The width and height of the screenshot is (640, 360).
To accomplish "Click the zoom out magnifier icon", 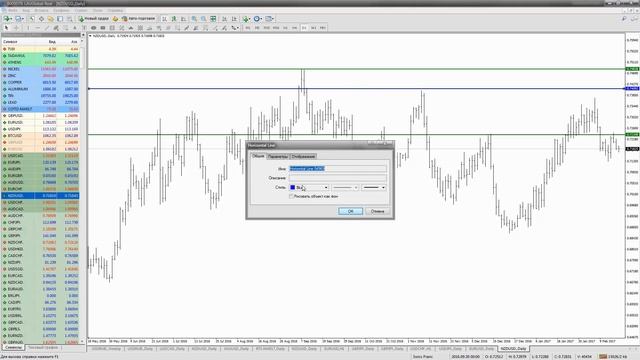I will click(203, 19).
